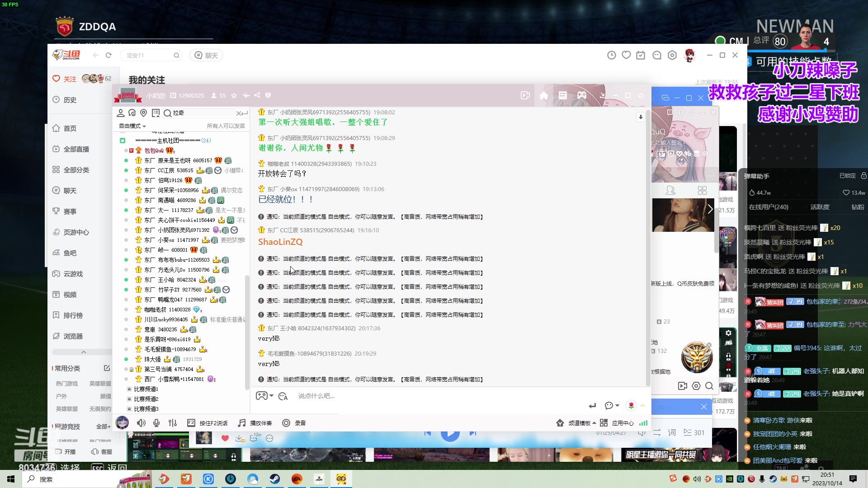This screenshot has width=868, height=488.
Task: Select user 咖咖老叔 11400328 in list
Action: [x=167, y=310]
